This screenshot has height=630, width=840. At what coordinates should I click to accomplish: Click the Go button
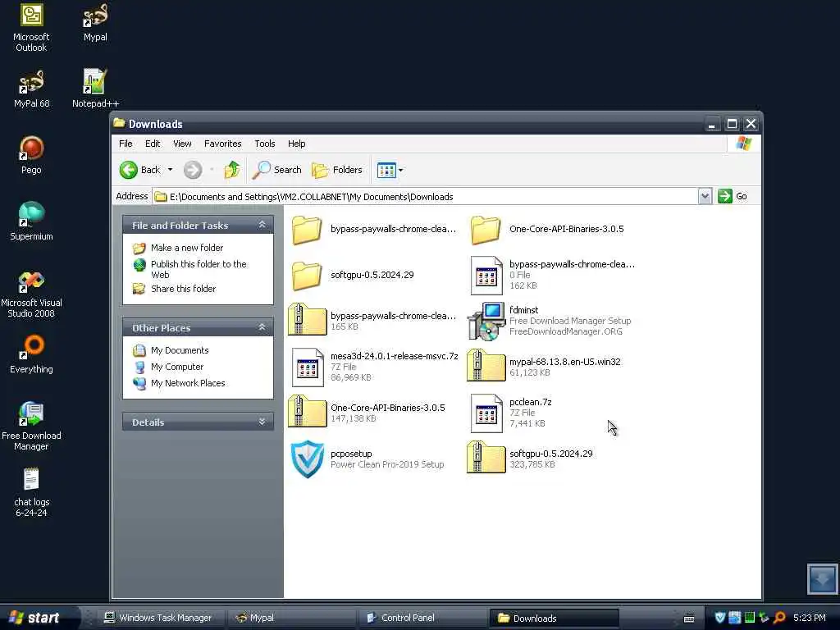click(733, 196)
